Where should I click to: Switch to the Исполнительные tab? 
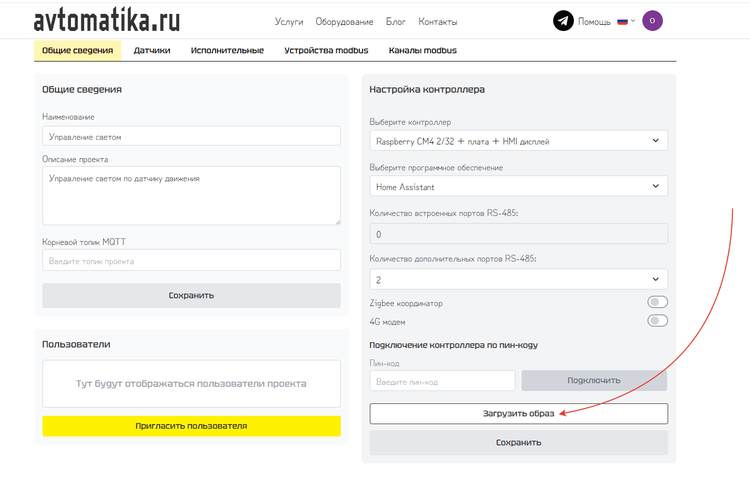[x=227, y=50]
